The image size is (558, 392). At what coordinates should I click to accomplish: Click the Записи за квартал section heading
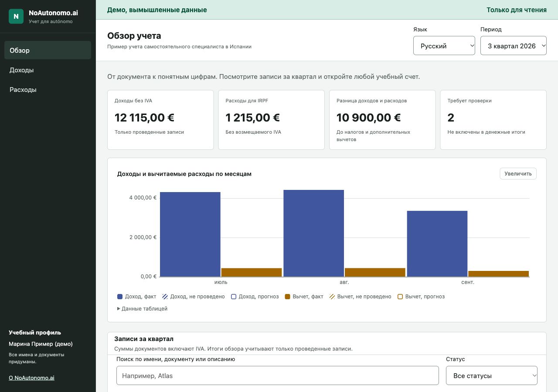pos(144,339)
